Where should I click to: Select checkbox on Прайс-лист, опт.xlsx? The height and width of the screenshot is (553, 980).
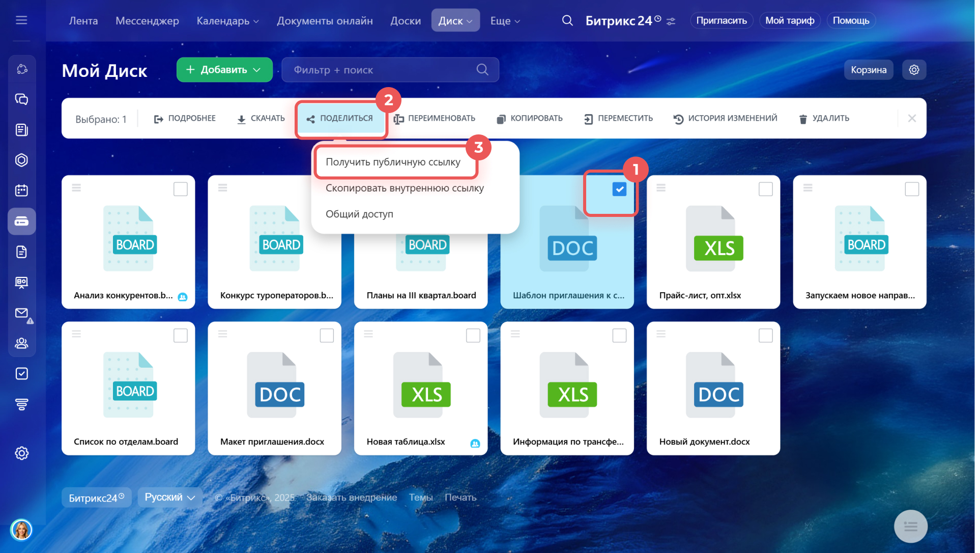click(765, 189)
